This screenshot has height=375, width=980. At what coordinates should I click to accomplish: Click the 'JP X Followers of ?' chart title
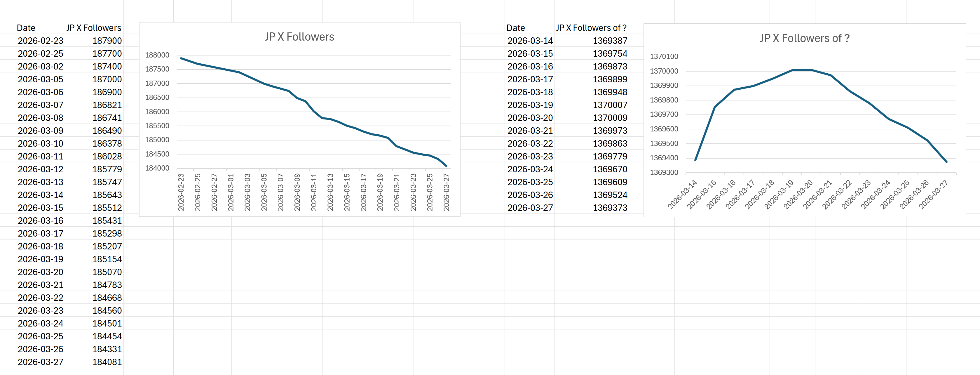pos(804,39)
